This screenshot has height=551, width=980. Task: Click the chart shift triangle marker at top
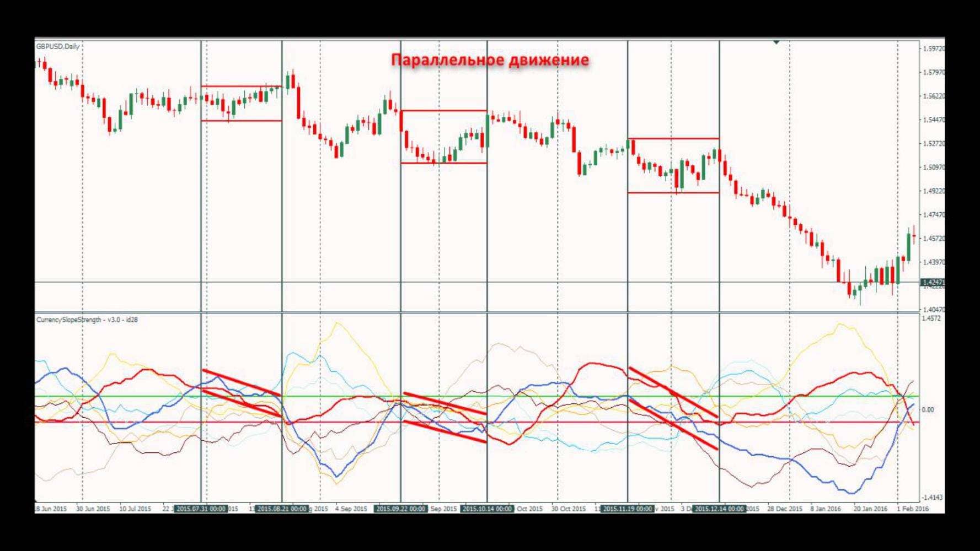(x=776, y=42)
